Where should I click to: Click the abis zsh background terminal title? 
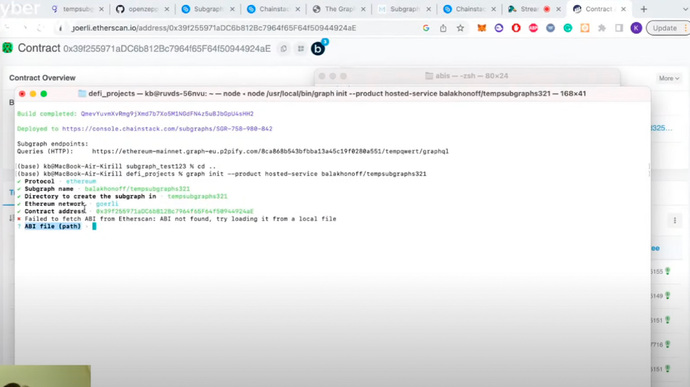coord(467,76)
